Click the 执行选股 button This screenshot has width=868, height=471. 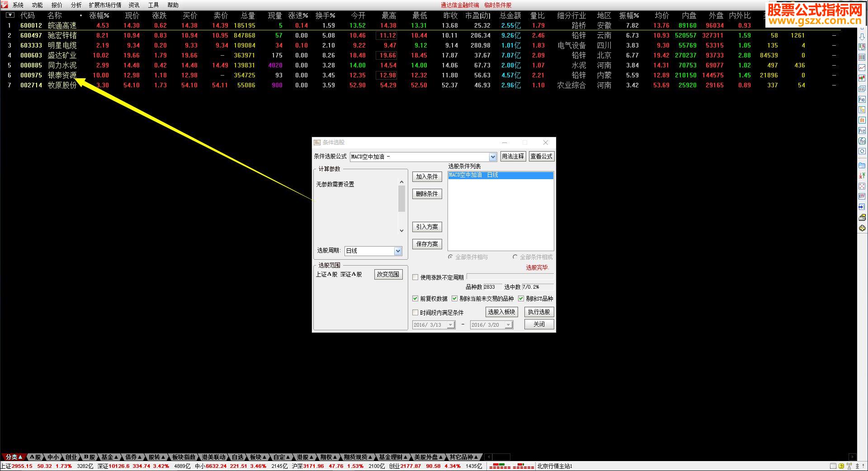point(539,312)
